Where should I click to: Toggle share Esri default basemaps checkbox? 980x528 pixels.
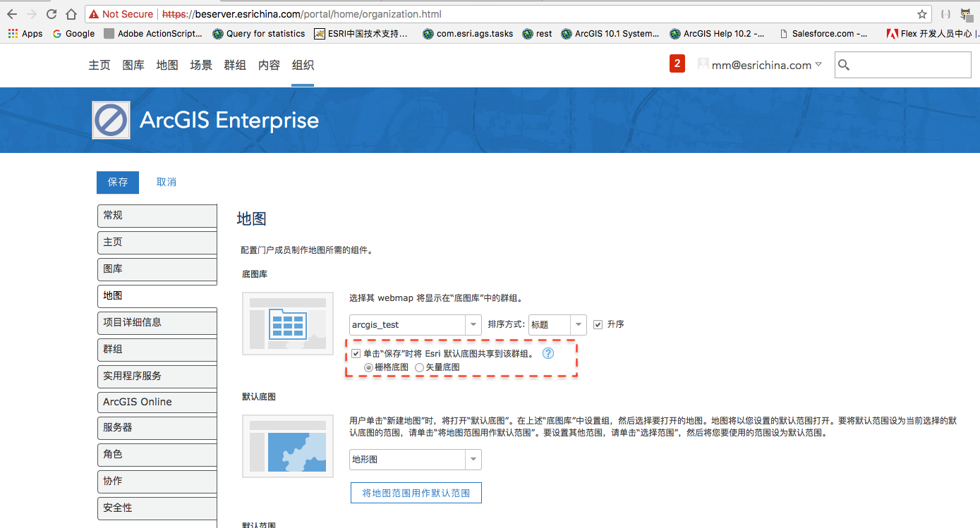356,354
